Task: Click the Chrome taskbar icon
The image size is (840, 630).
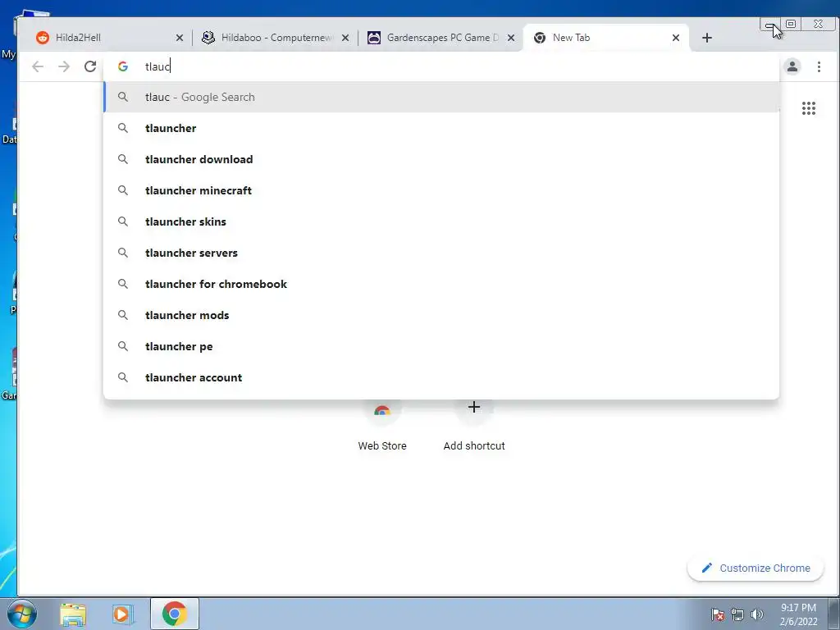Action: pyautogui.click(x=175, y=614)
